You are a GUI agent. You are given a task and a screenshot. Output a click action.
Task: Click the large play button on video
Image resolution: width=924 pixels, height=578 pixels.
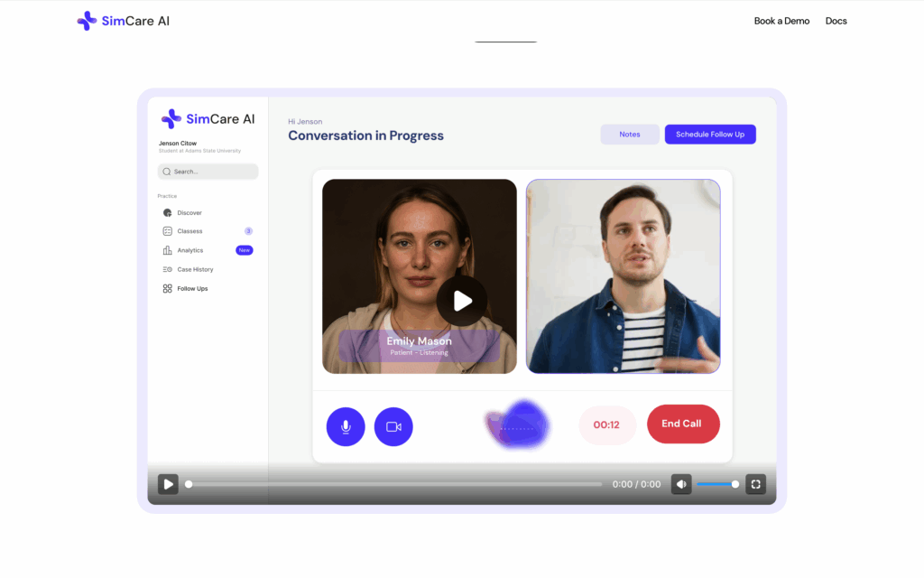pyautogui.click(x=462, y=301)
